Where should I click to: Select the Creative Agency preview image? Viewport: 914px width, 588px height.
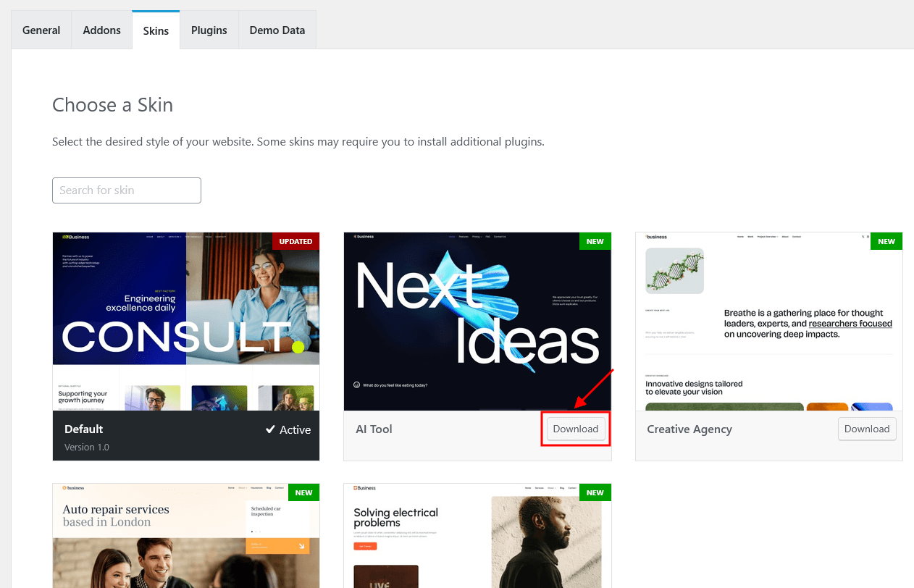[x=768, y=322]
